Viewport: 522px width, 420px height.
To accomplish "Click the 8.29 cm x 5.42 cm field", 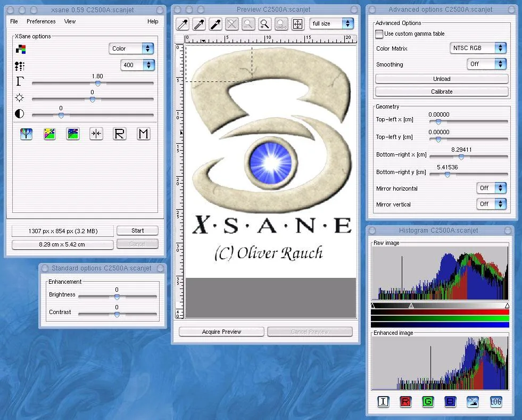I will coord(62,244).
